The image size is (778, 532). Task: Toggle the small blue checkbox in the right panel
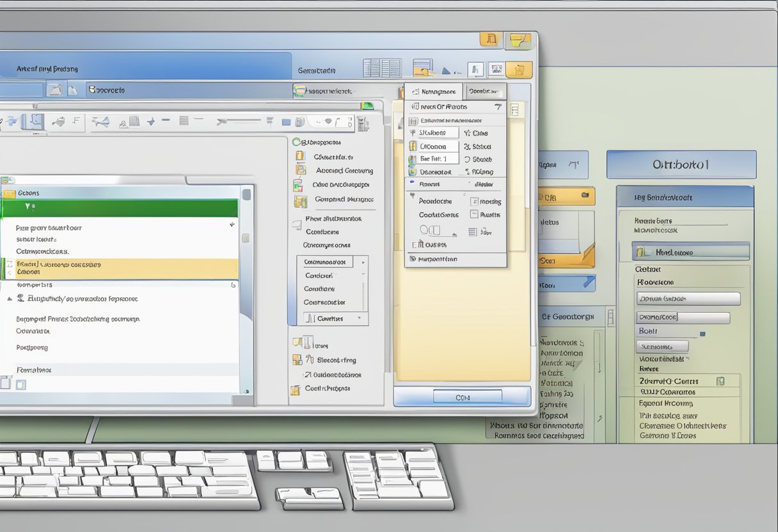point(703,333)
